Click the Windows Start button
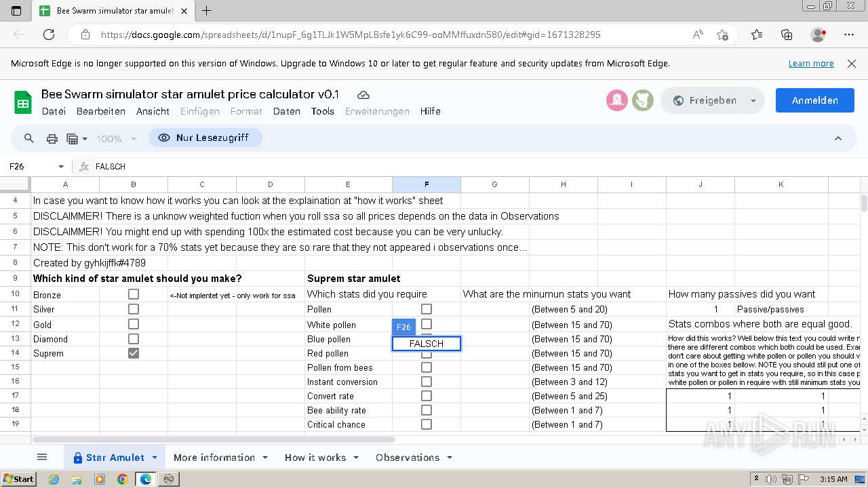Image resolution: width=868 pixels, height=488 pixels. (18, 479)
